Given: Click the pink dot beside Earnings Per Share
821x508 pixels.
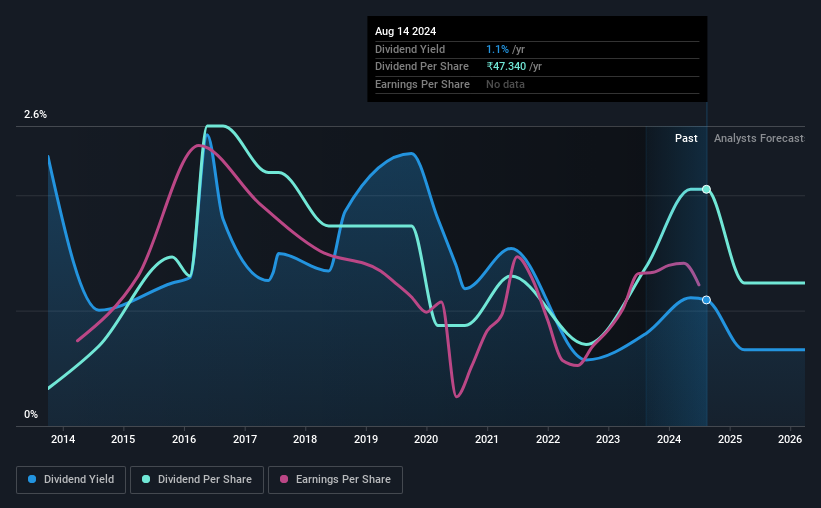Looking at the screenshot, I should 284,479.
